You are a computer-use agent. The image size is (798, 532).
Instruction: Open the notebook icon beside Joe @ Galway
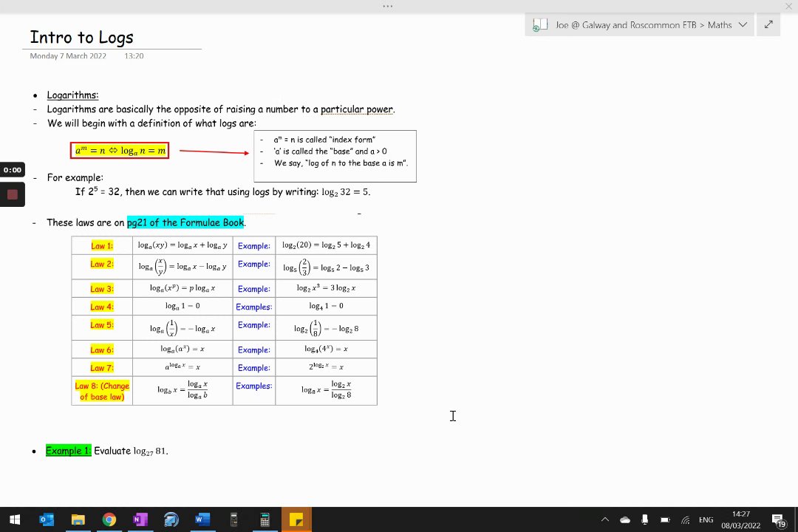539,25
